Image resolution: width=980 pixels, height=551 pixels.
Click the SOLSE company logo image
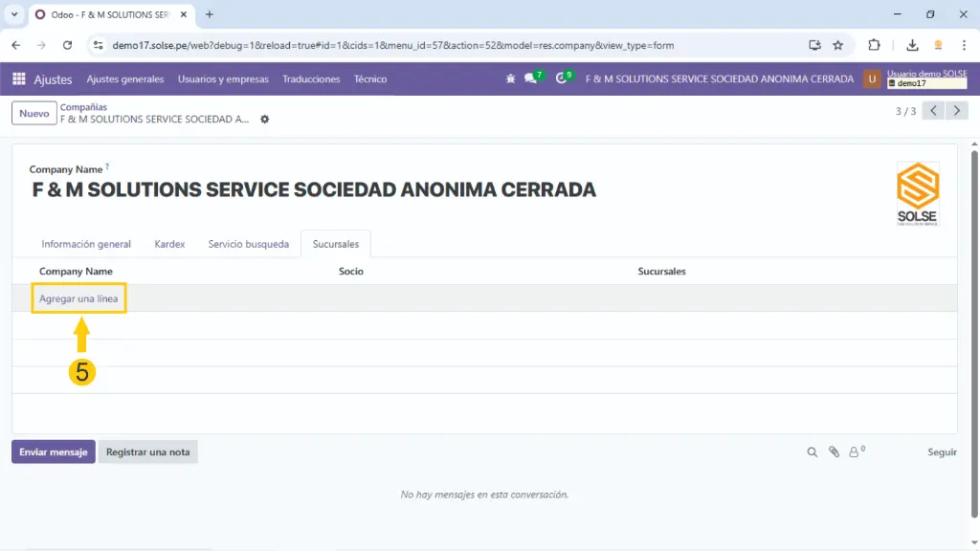click(x=917, y=193)
